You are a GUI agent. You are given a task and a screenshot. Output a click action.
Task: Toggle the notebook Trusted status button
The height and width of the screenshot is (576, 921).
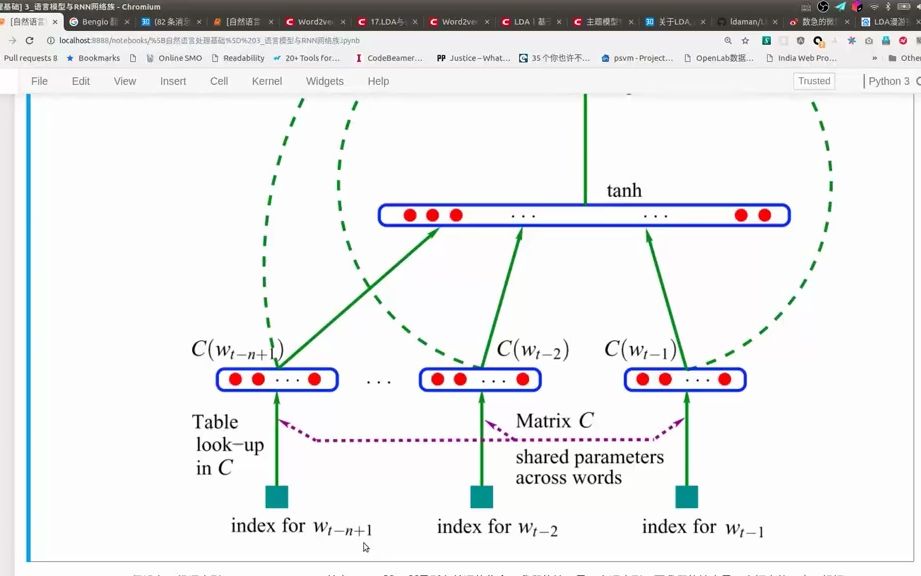coord(814,81)
